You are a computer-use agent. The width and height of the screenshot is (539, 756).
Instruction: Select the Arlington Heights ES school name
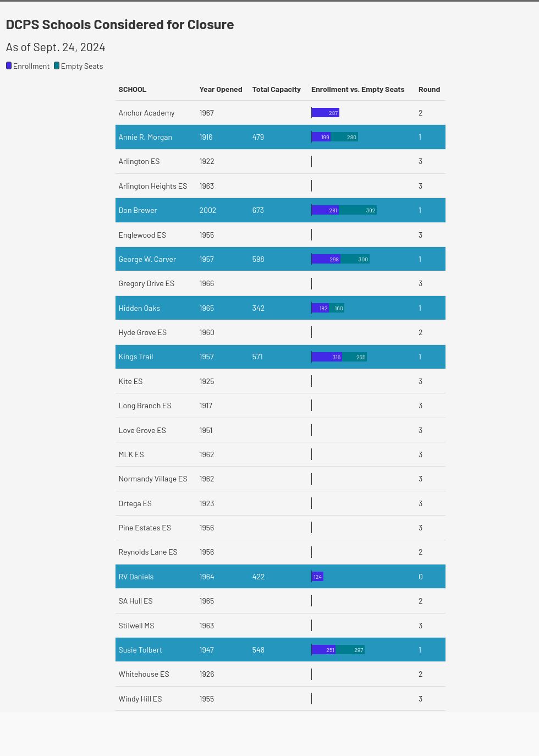153,186
